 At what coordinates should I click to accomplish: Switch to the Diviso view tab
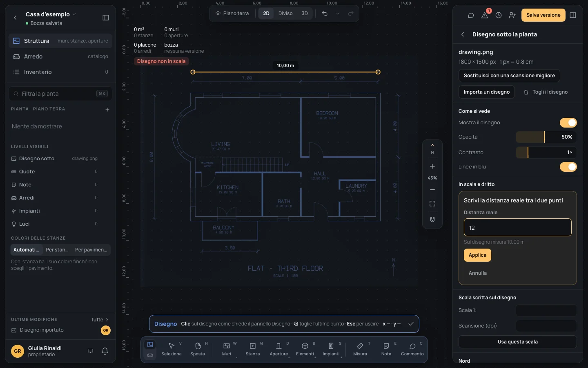[x=285, y=13]
